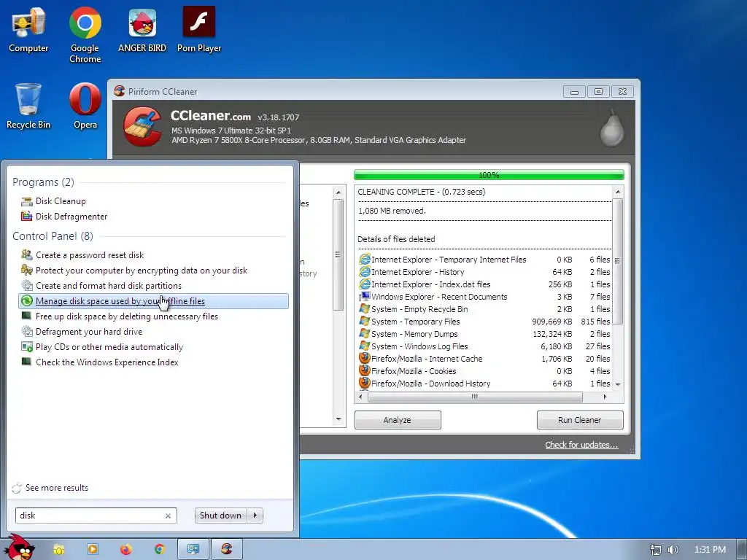This screenshot has width=747, height=560.
Task: Open the Google Chrome desktop shortcut
Action: (85, 34)
